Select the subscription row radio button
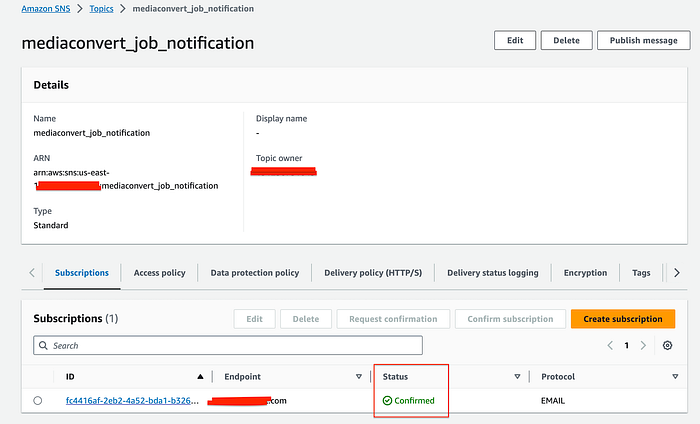 (x=38, y=401)
